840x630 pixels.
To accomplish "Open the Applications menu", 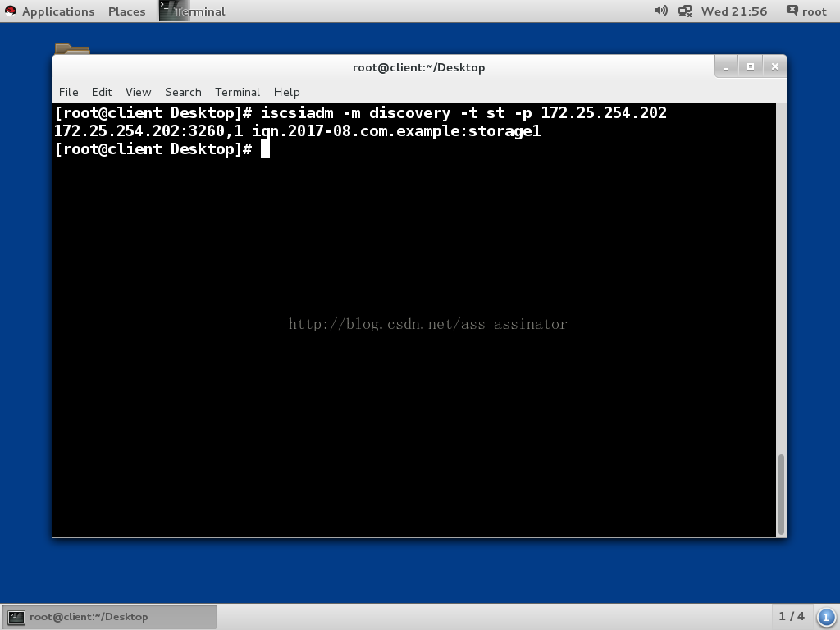I will [x=58, y=11].
